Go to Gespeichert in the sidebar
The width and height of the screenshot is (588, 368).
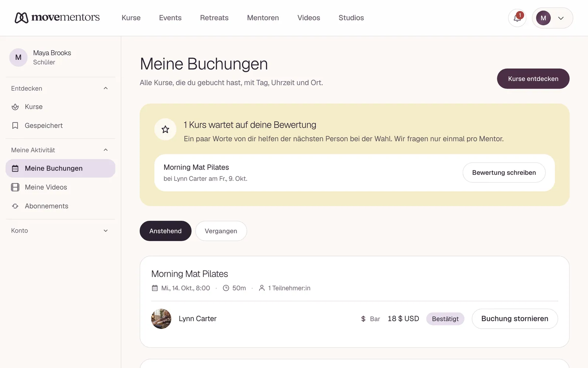[60, 125]
